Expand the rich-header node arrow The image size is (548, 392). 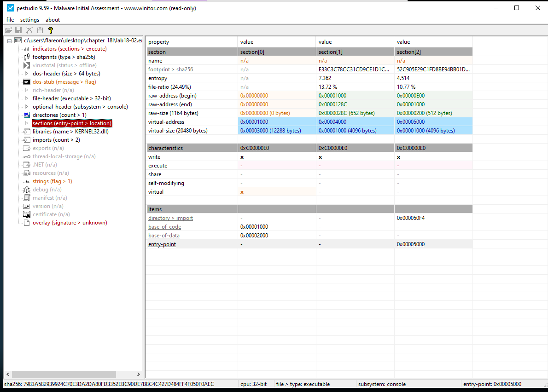tap(27, 90)
